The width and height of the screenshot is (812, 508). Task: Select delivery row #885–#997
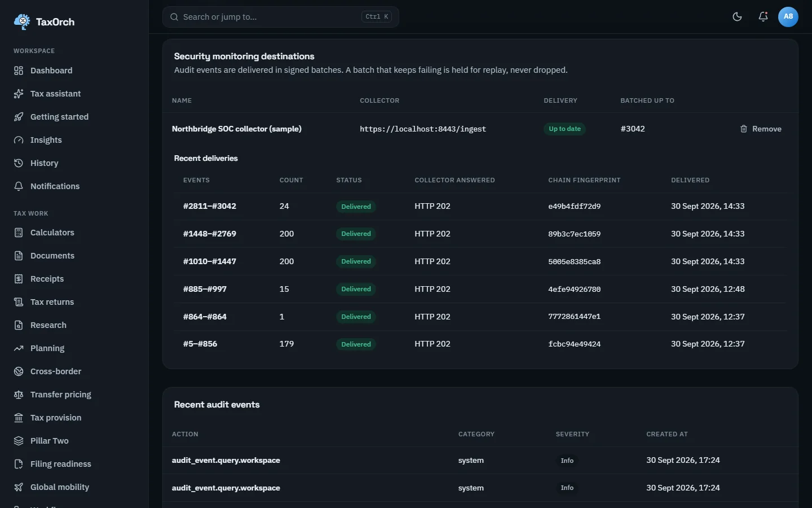[480, 289]
